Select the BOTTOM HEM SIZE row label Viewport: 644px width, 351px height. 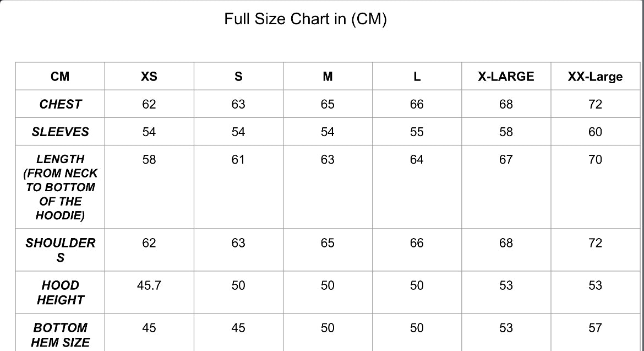(x=60, y=334)
